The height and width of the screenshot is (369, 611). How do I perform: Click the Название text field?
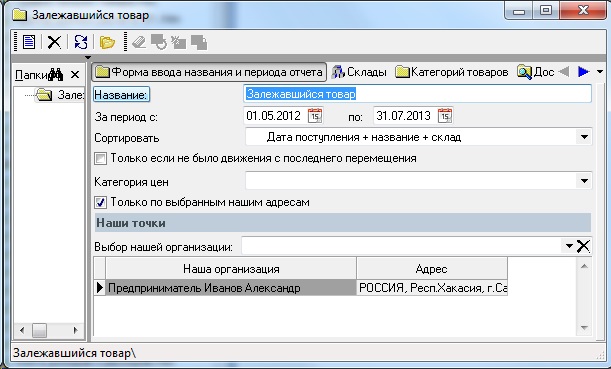pos(417,94)
